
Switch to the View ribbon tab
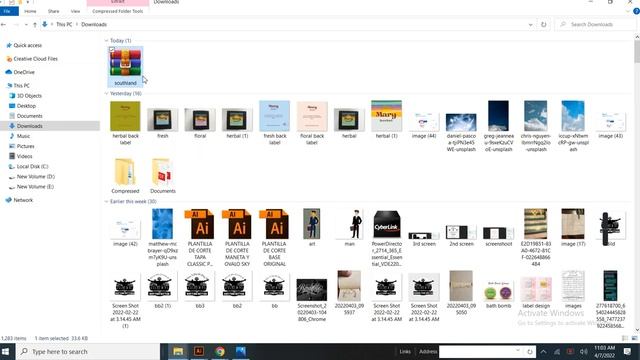click(75, 11)
